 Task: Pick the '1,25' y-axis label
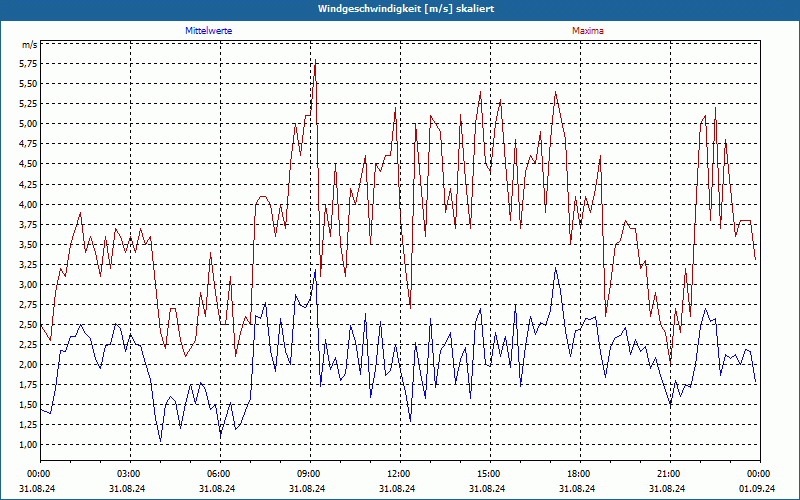[28, 425]
